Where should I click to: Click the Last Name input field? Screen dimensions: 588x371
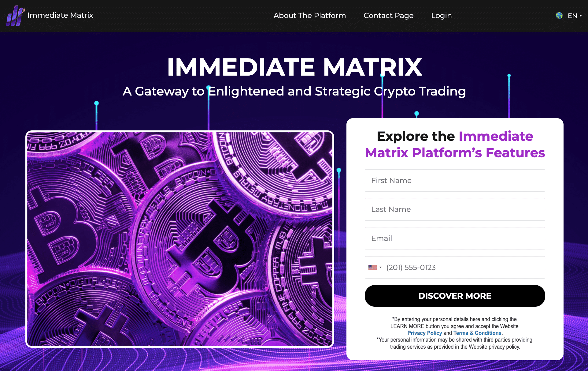tap(454, 209)
